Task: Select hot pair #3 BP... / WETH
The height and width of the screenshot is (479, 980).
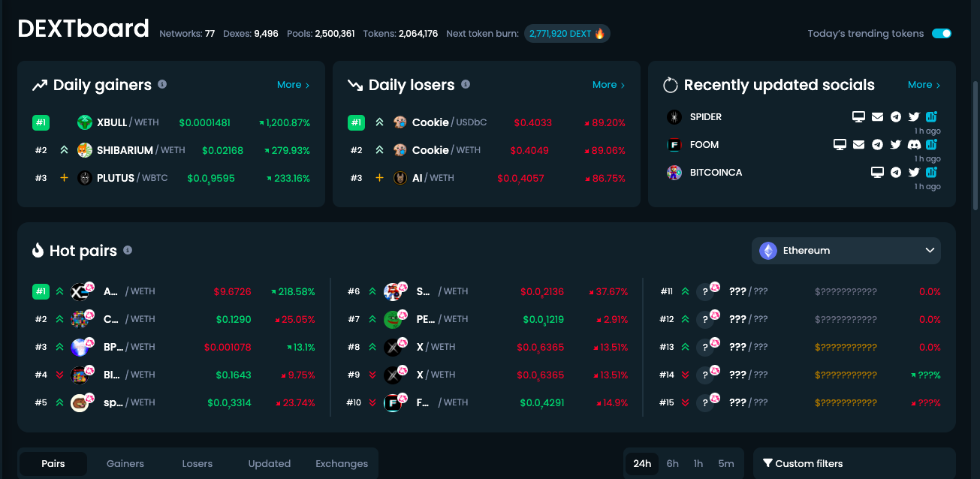Action: pyautogui.click(x=173, y=347)
